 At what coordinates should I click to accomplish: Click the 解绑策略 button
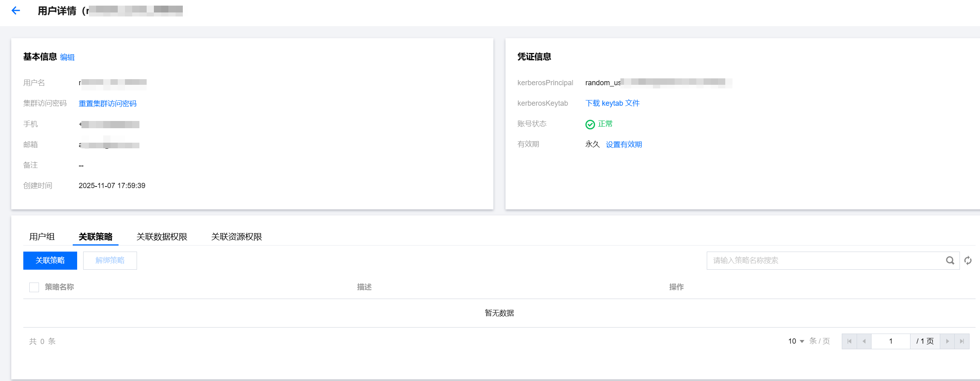110,260
